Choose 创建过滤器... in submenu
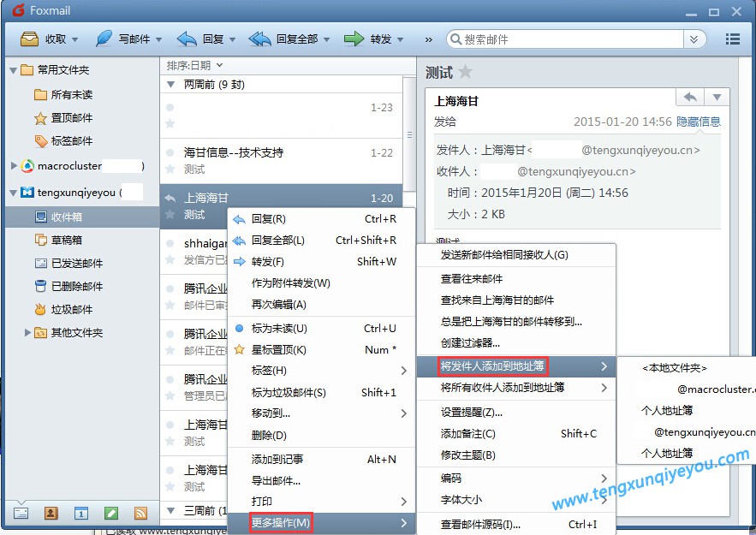 click(516, 342)
